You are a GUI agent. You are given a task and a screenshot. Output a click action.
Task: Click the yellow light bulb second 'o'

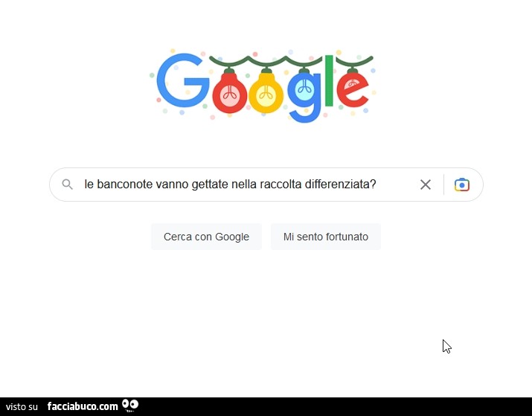pos(266,92)
